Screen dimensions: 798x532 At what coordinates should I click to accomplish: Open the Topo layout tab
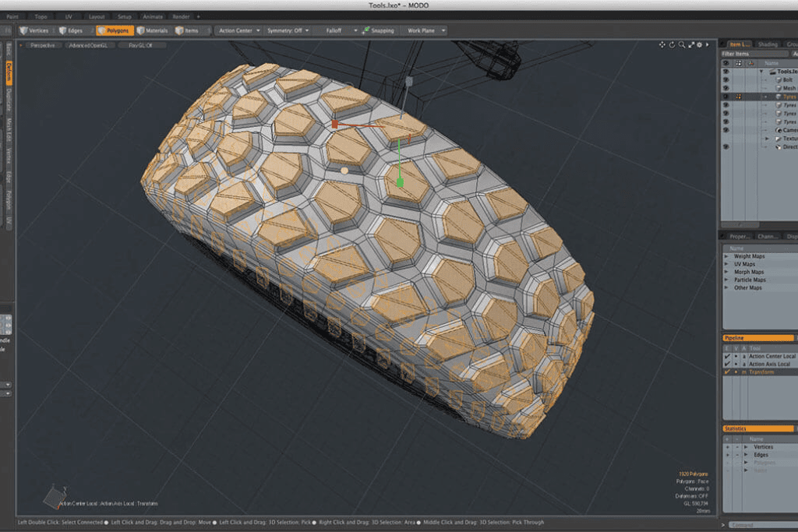(x=41, y=17)
